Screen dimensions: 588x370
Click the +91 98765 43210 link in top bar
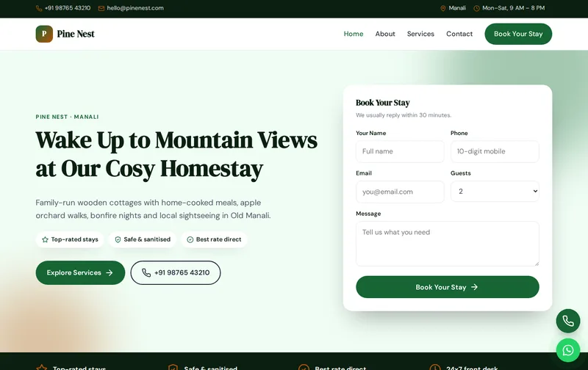pos(68,8)
